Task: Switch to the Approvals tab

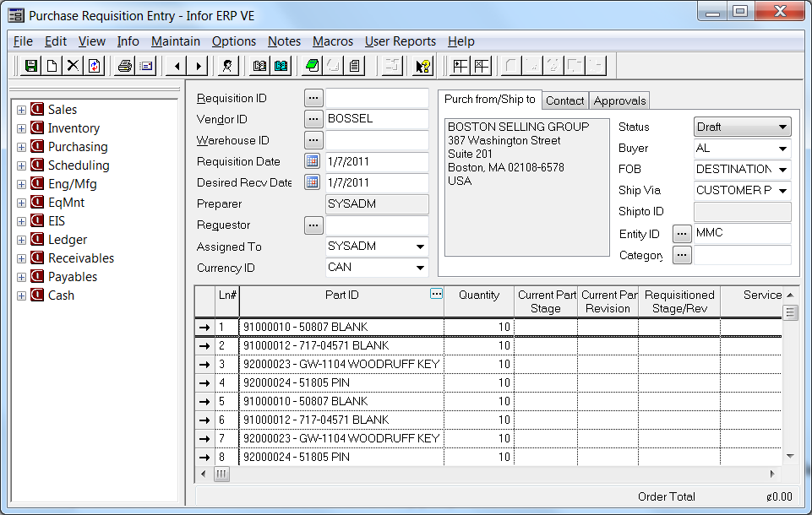Action: point(619,100)
